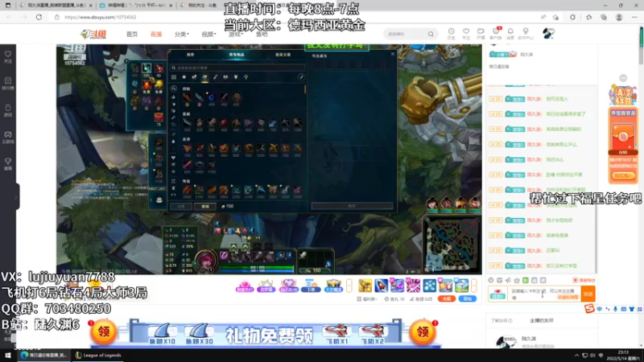
Task: Click left orange 领 claim button
Action: tap(104, 331)
